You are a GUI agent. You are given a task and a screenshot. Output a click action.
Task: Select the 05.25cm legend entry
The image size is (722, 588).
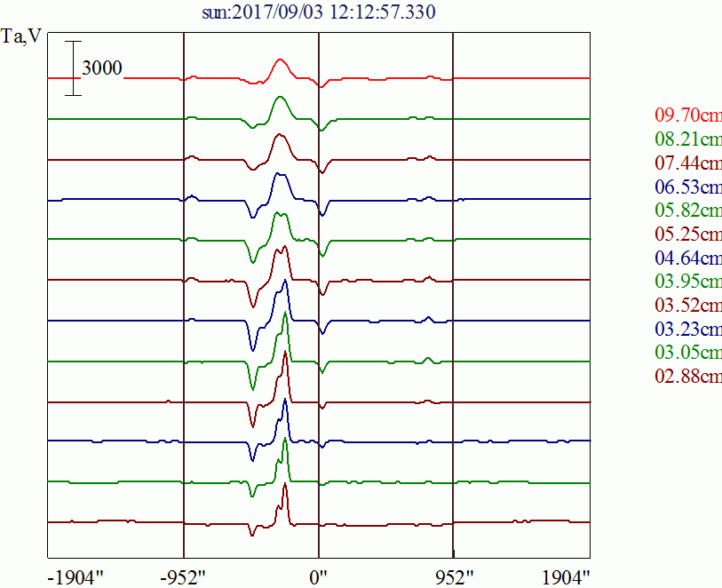[688, 234]
